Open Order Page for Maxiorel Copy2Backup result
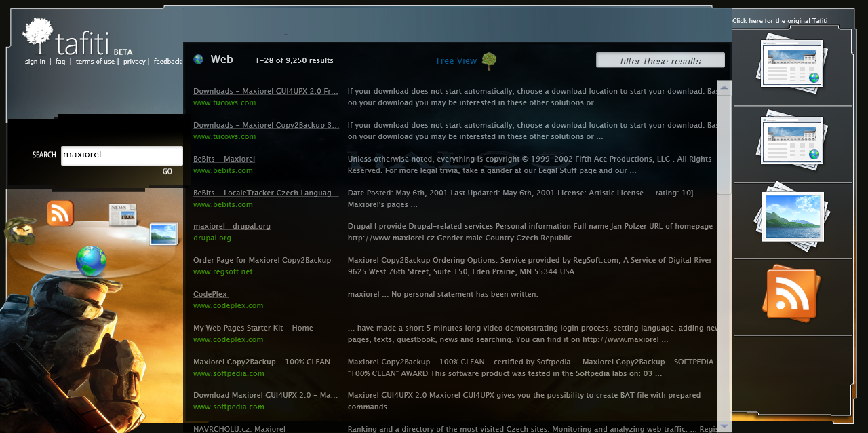 pos(262,260)
